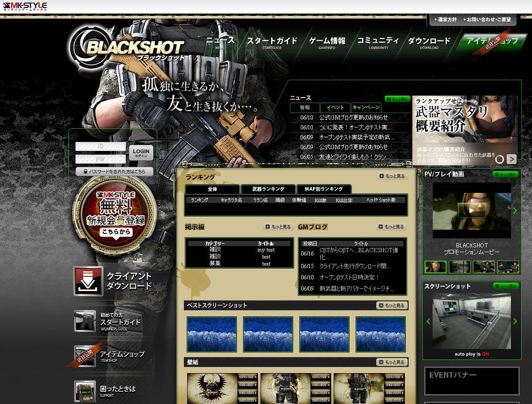This screenshot has height=404, width=532.
Task: Open the large room screenshot image
Action: 471,321
